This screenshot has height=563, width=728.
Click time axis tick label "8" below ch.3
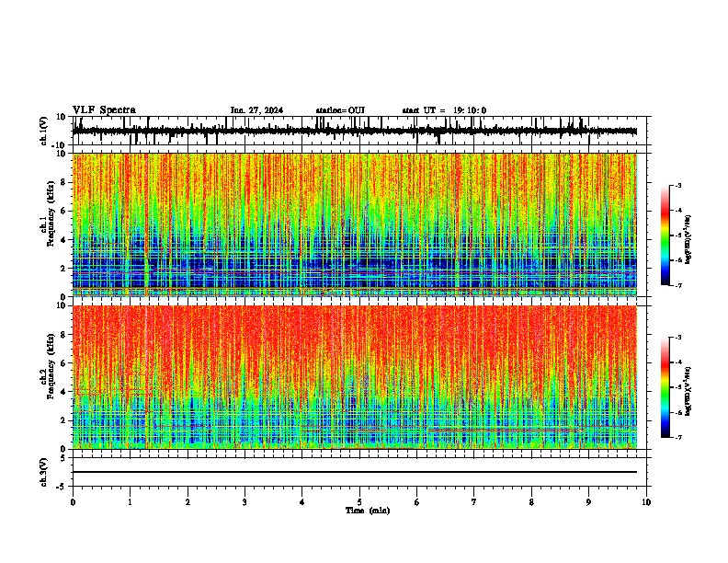531,502
